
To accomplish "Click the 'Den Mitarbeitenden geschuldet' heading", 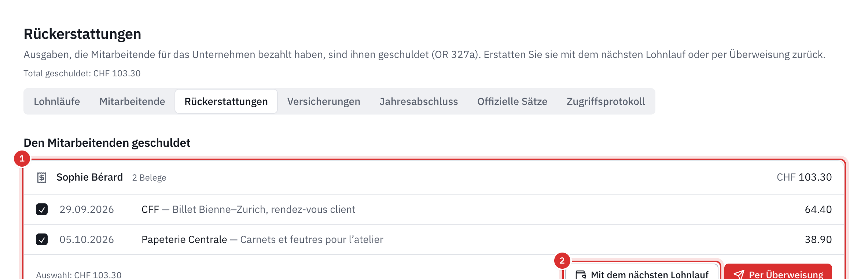I will click(107, 143).
